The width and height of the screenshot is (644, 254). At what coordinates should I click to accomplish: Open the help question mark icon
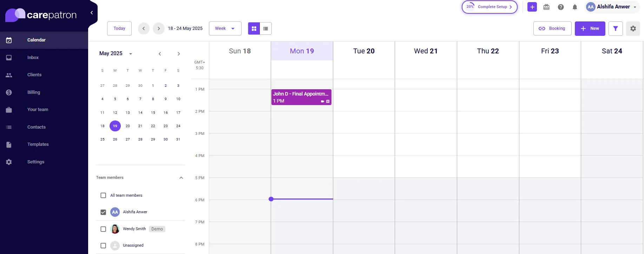[561, 7]
